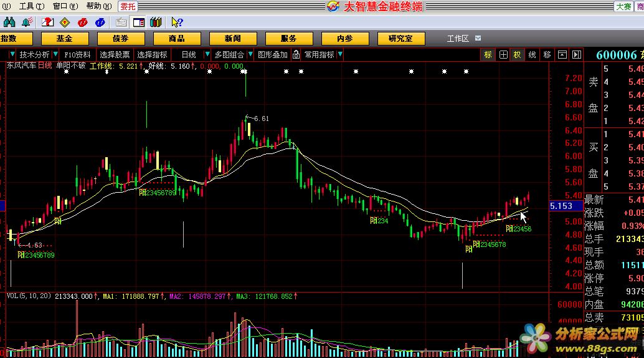Expand the dropdown arrow right of 技术分析
This screenshot has width=644, height=358.
(x=55, y=54)
